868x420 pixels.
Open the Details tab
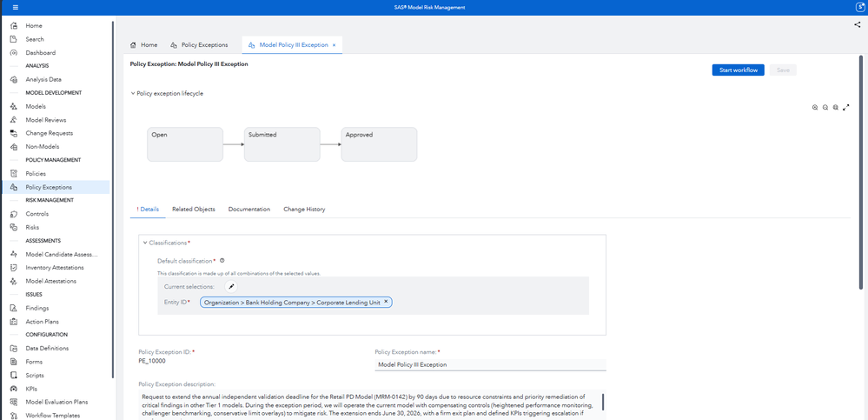click(148, 210)
